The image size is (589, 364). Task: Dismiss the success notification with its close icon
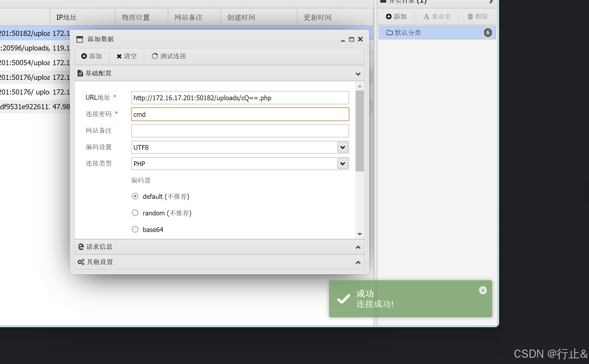483,290
